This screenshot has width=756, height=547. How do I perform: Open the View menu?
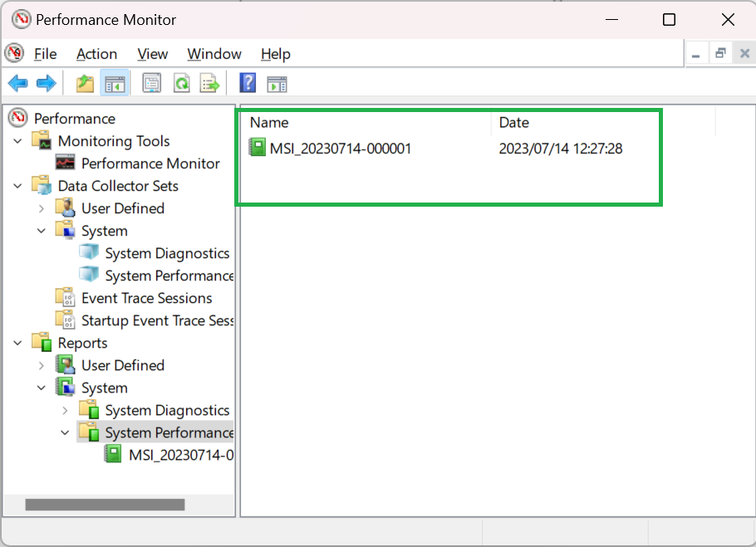pyautogui.click(x=152, y=53)
